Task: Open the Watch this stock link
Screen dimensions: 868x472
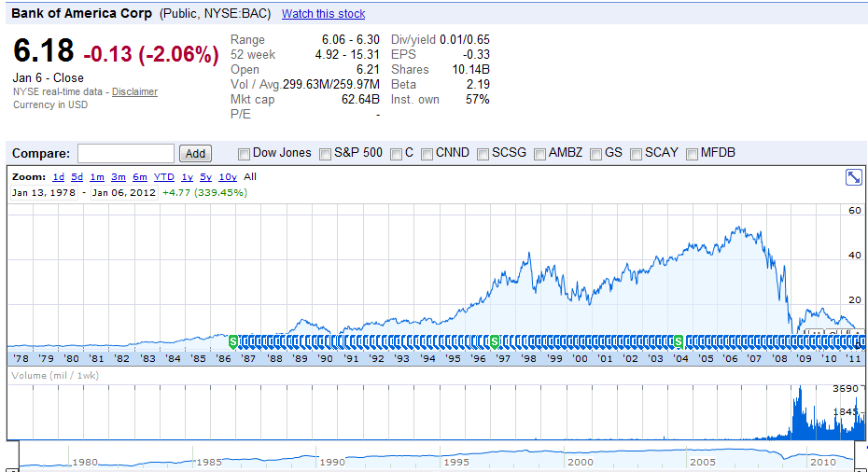Action: [x=323, y=14]
